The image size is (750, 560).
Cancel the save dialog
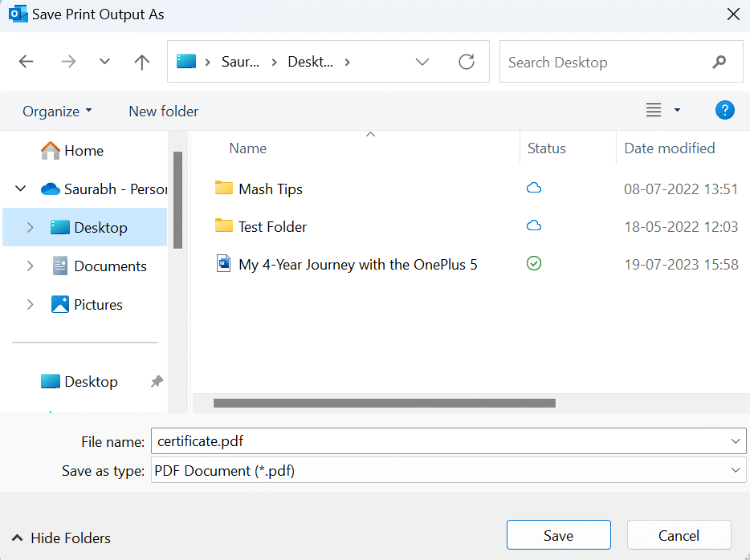pos(679,535)
